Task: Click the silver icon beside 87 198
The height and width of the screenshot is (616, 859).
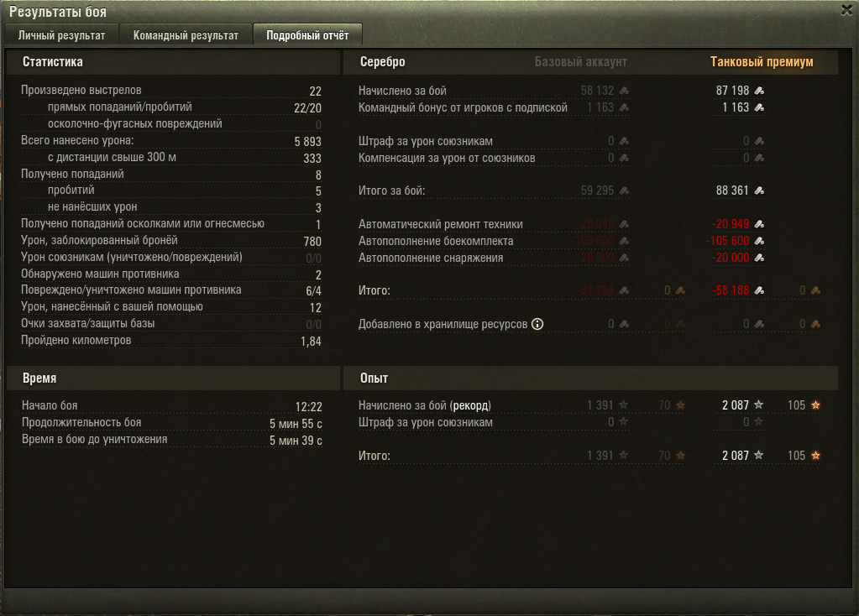Action: (x=759, y=91)
